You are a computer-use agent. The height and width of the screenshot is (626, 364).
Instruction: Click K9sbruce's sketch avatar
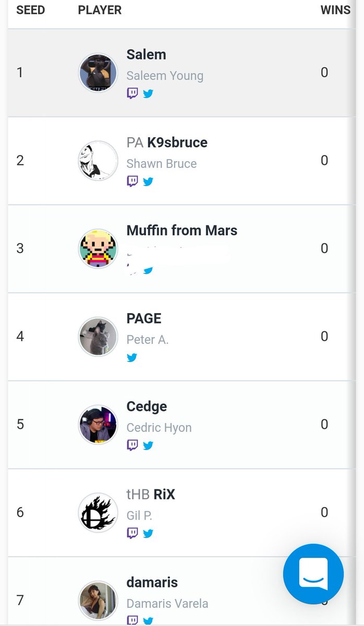(x=98, y=160)
